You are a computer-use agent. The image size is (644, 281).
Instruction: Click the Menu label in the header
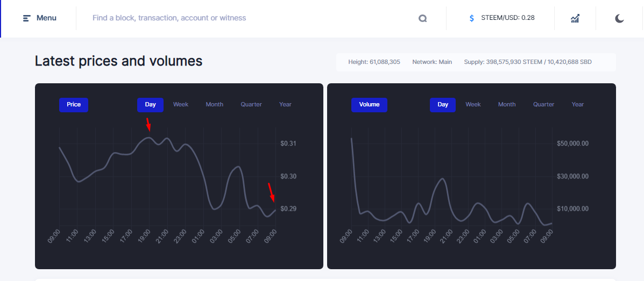pos(46,18)
